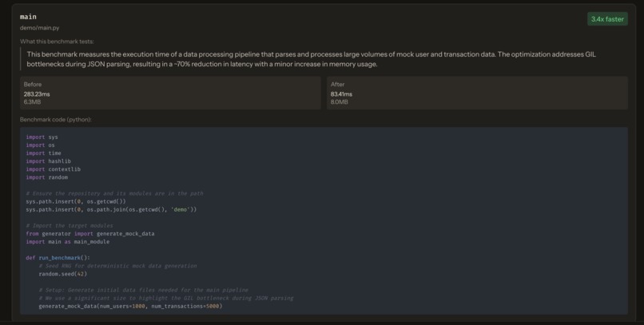Click the 'def run_benchmark():' line
This screenshot has height=325, width=644.
[x=58, y=258]
